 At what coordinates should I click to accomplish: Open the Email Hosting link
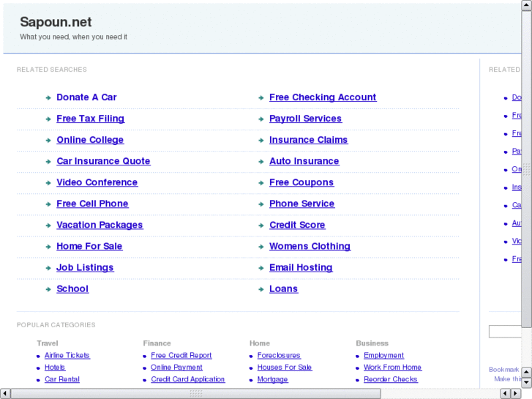point(301,267)
